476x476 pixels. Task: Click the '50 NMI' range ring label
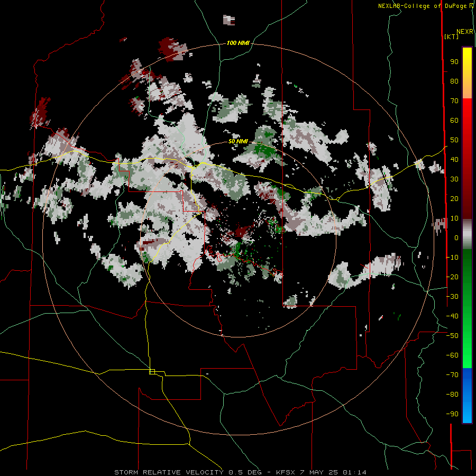click(x=238, y=141)
